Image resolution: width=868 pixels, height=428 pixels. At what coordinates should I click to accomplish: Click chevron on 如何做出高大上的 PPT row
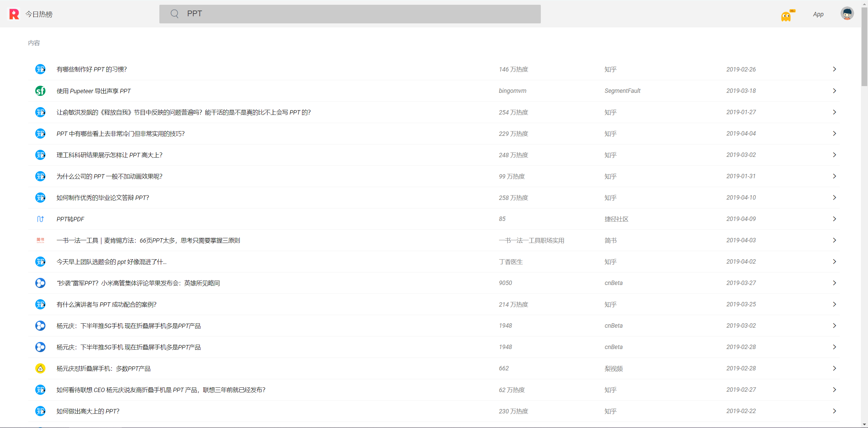[x=834, y=411]
